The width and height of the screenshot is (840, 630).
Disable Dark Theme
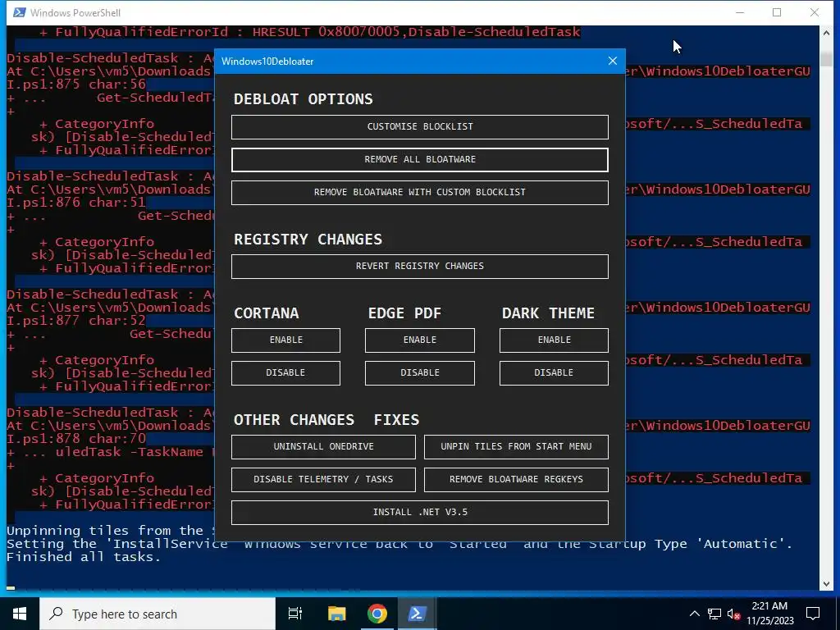(x=554, y=373)
